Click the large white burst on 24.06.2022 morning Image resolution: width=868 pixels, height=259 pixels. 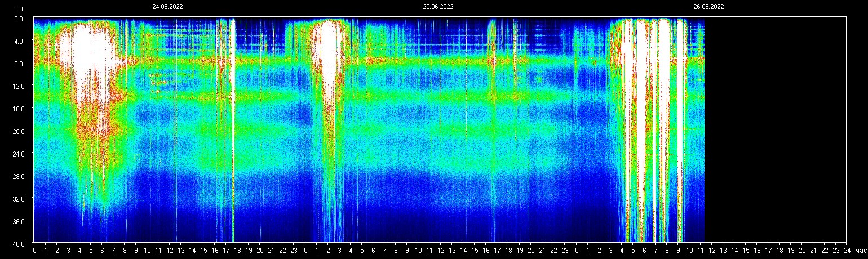(87, 56)
